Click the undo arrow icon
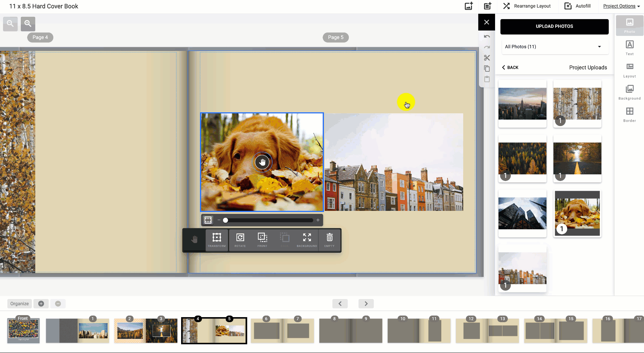The height and width of the screenshot is (353, 644). (x=487, y=37)
